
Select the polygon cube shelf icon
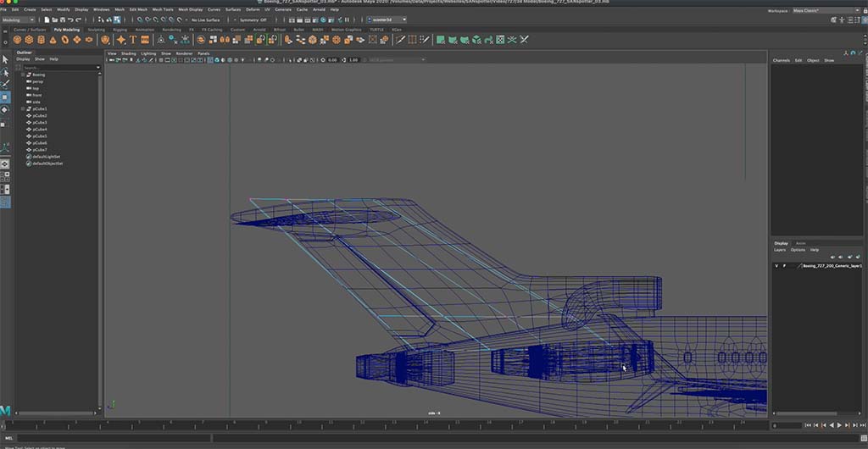[29, 39]
